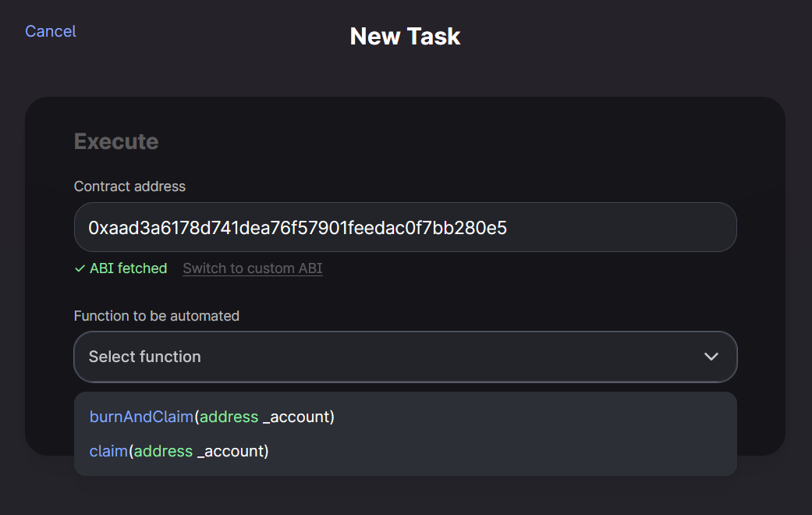Open the Select function dropdown
812x515 pixels.
click(405, 357)
